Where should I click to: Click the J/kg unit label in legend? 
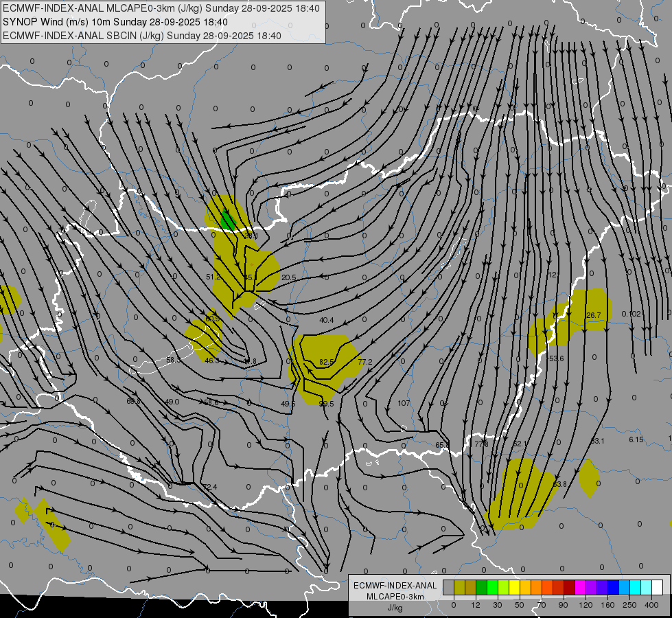coord(395,608)
